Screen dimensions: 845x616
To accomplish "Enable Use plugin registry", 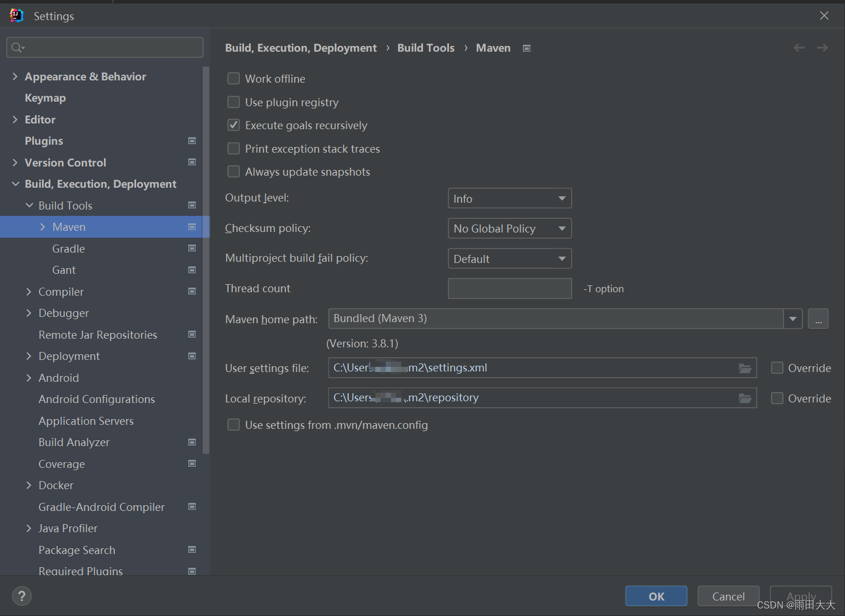I will point(234,102).
